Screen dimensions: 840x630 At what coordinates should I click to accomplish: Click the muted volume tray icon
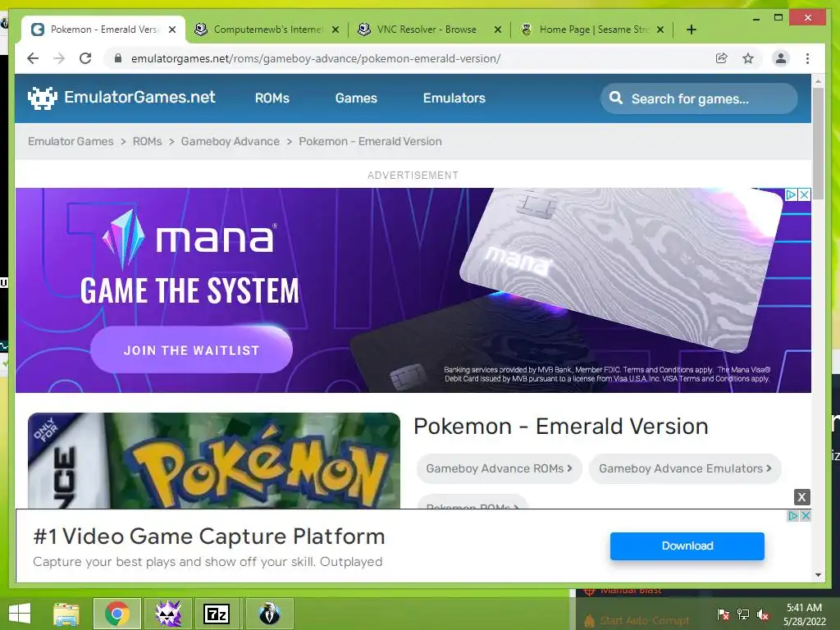[763, 614]
